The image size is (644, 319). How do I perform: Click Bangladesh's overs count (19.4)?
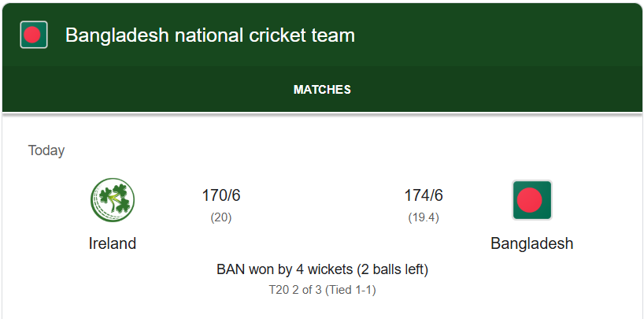click(x=424, y=217)
